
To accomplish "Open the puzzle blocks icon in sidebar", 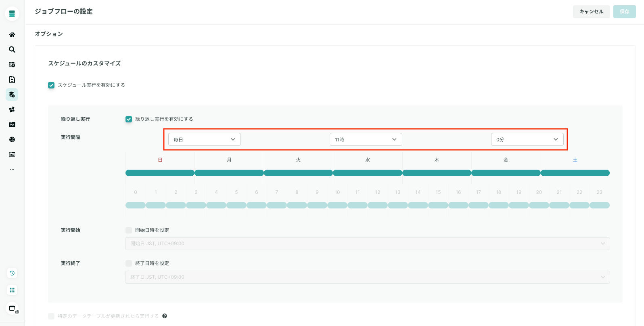I will coord(12,109).
